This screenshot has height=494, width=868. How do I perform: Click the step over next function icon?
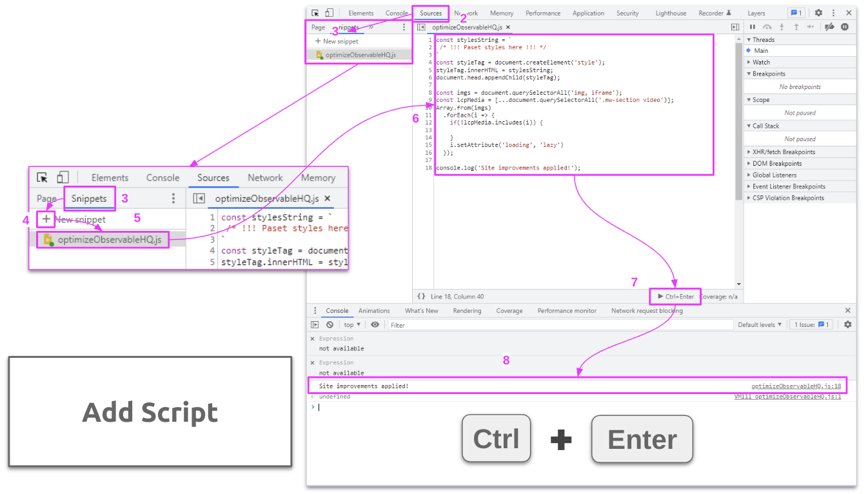tap(767, 26)
